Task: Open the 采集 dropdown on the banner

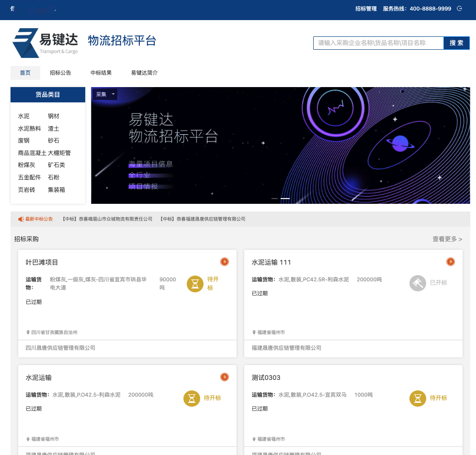Action: tap(104, 94)
